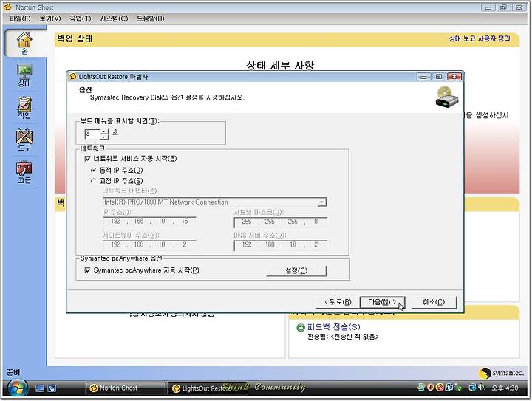This screenshot has width=532, height=401.
Task: Click the green 피드백 전송 arrow icon
Action: pyautogui.click(x=301, y=327)
